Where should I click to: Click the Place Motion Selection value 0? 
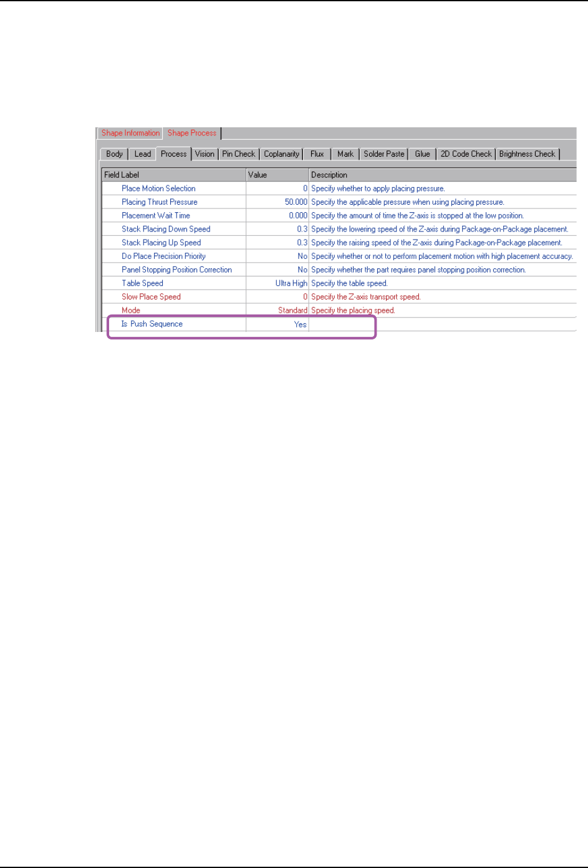click(305, 188)
